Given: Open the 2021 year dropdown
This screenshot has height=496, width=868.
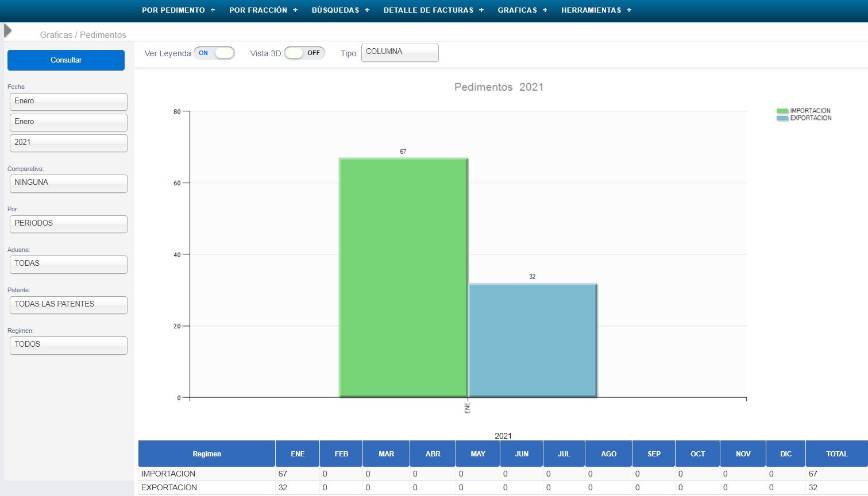Looking at the screenshot, I should [x=68, y=143].
